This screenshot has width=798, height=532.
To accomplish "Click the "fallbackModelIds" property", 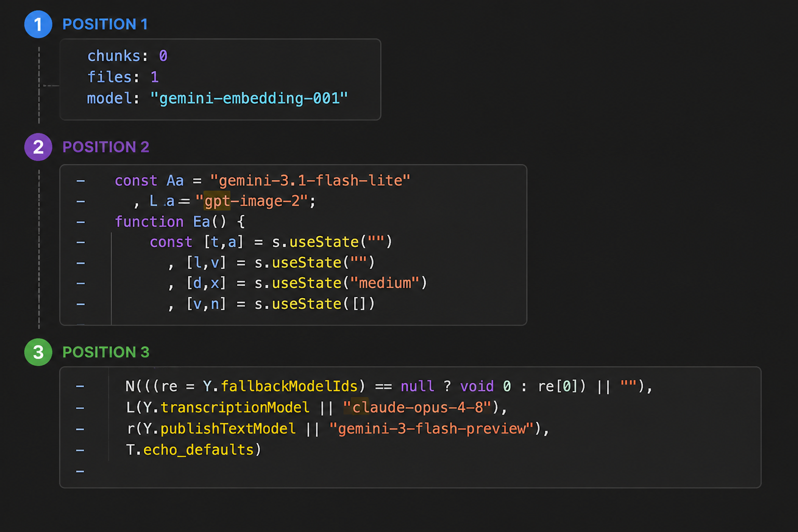I will point(289,386).
